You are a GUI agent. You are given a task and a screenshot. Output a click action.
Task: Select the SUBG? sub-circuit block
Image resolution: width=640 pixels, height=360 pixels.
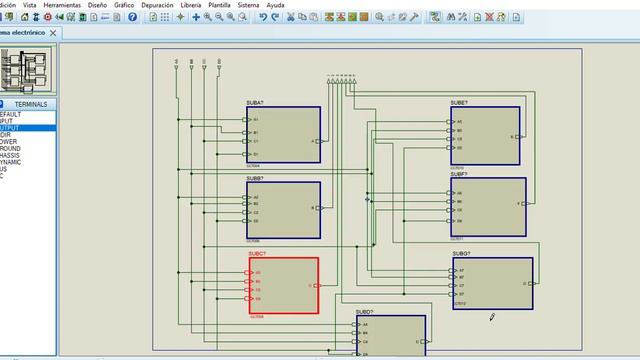[493, 283]
